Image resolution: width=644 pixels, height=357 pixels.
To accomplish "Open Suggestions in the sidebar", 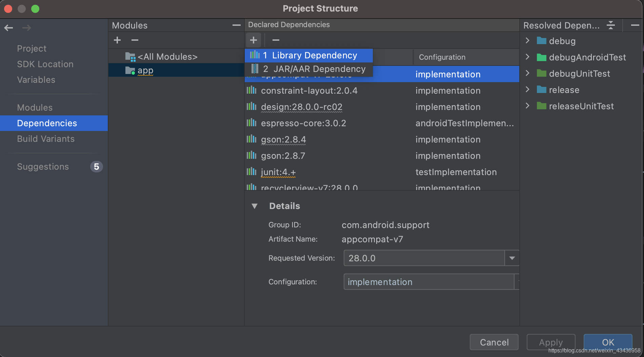I will tap(43, 167).
